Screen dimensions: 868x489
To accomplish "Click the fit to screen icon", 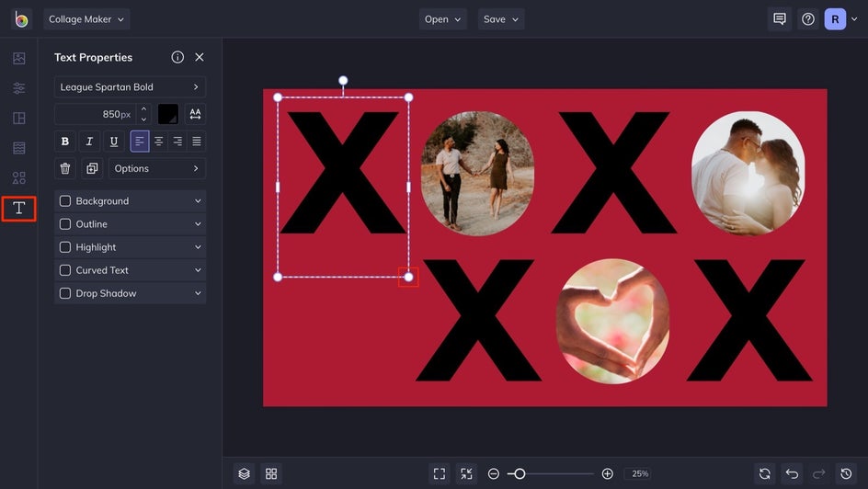I will 440,473.
